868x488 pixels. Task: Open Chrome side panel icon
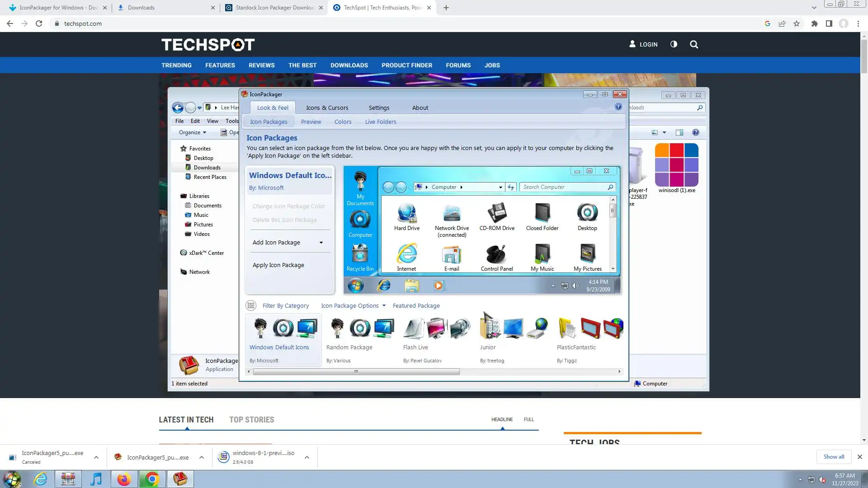[829, 23]
